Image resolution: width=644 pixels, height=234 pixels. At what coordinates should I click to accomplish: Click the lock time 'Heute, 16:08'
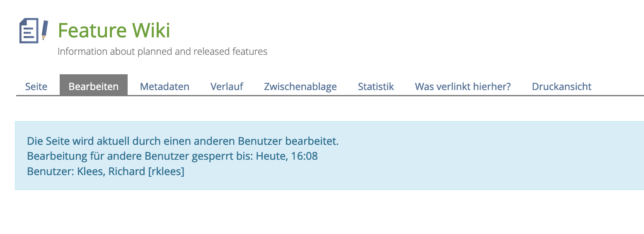287,156
